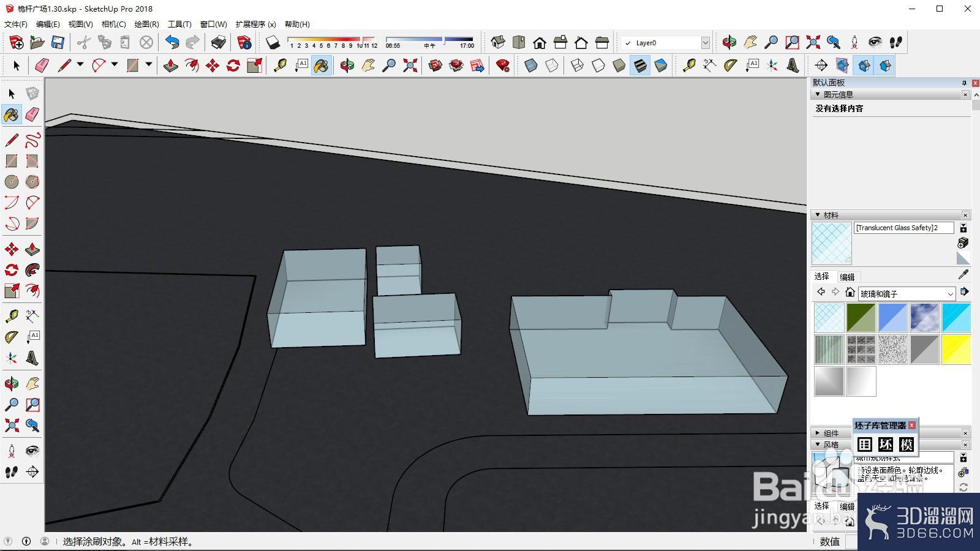The image size is (980, 551).
Task: Click the 坯 button in 坯子库管理器
Action: 886,444
